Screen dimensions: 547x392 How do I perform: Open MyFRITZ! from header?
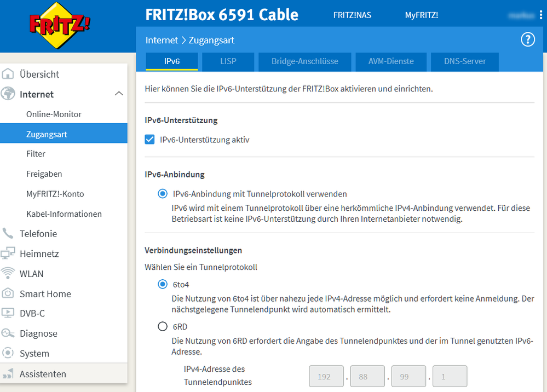tap(422, 15)
